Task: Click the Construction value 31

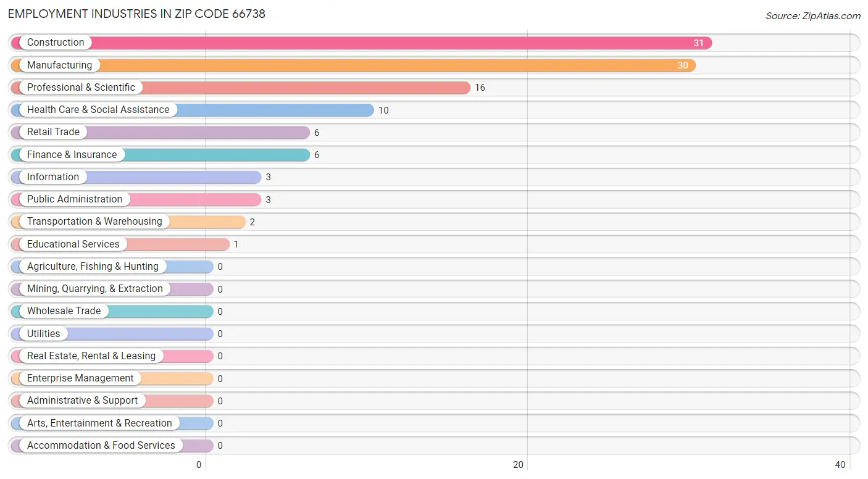Action: click(x=698, y=43)
